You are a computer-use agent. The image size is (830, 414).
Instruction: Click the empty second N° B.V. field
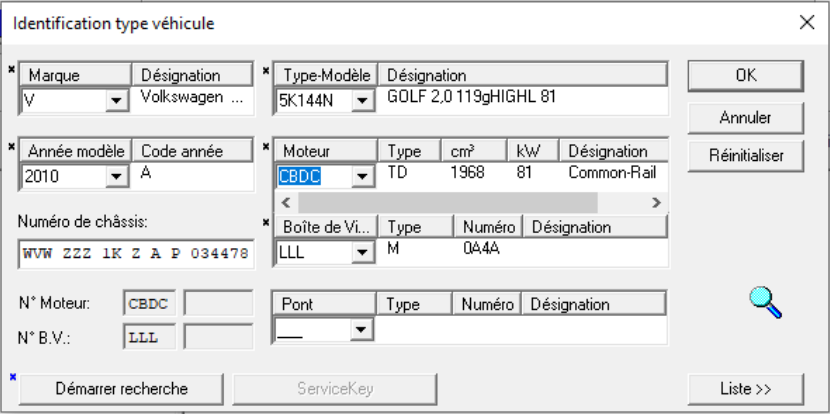tap(218, 337)
